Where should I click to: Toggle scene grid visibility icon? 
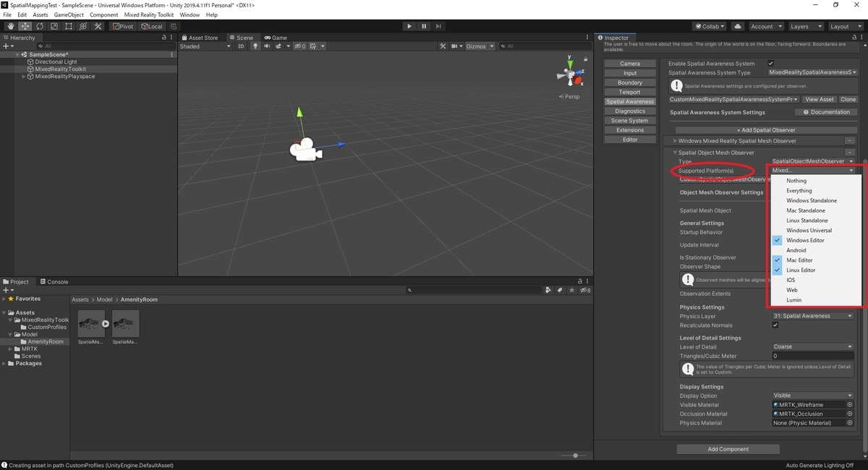point(312,46)
